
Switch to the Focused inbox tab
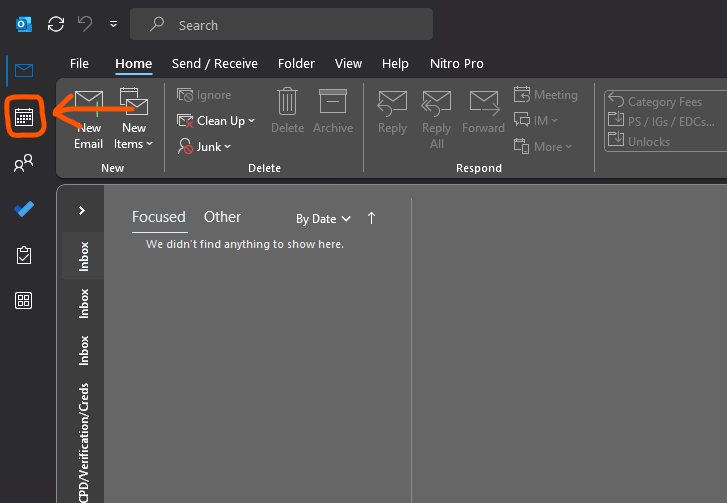click(158, 217)
